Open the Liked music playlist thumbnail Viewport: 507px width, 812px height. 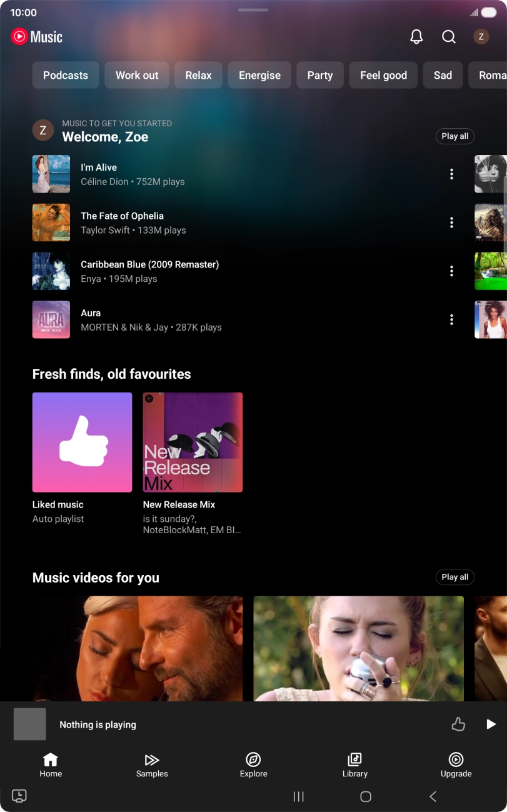[82, 442]
